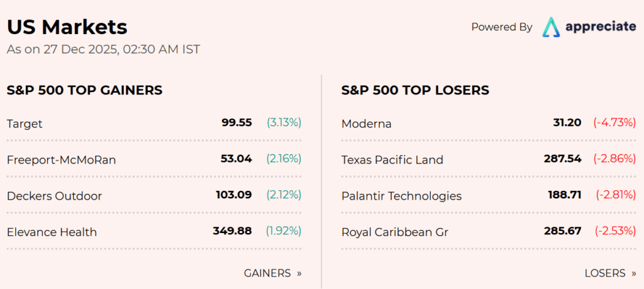Click the S&P 500 TOP GAINERS heading
The height and width of the screenshot is (289, 644).
(x=84, y=90)
